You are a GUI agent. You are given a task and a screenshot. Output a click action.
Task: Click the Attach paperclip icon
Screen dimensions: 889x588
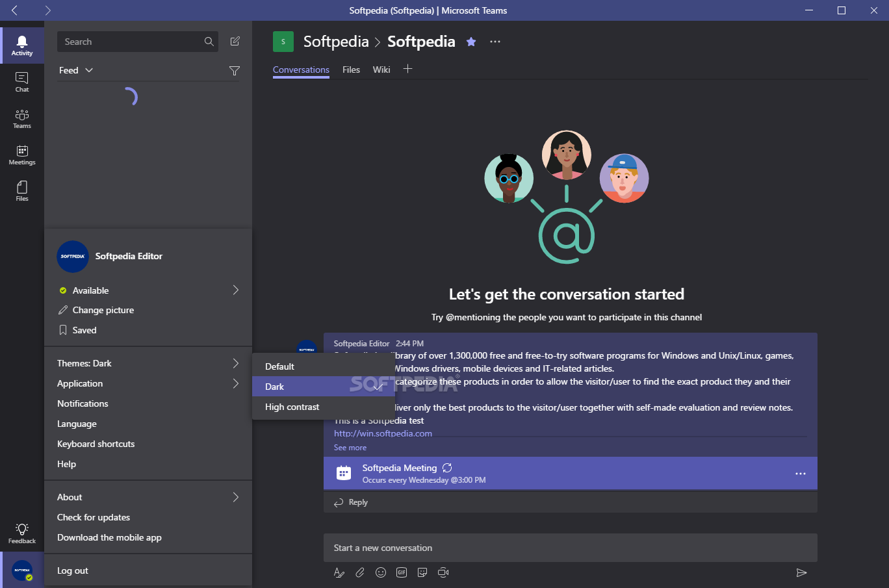point(360,572)
